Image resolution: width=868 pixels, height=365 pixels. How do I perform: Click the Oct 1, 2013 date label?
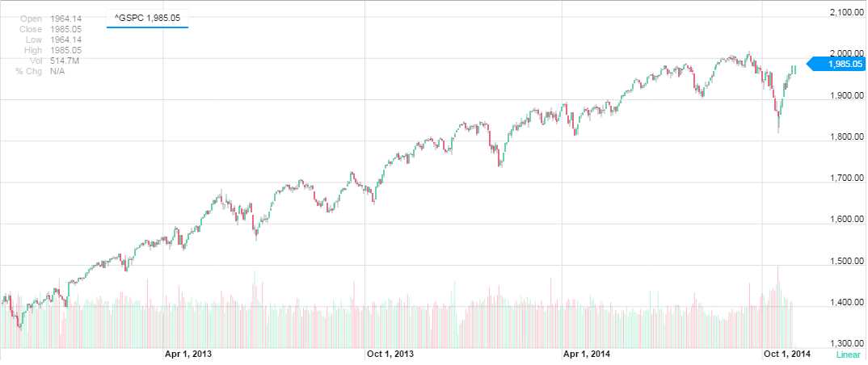point(390,354)
